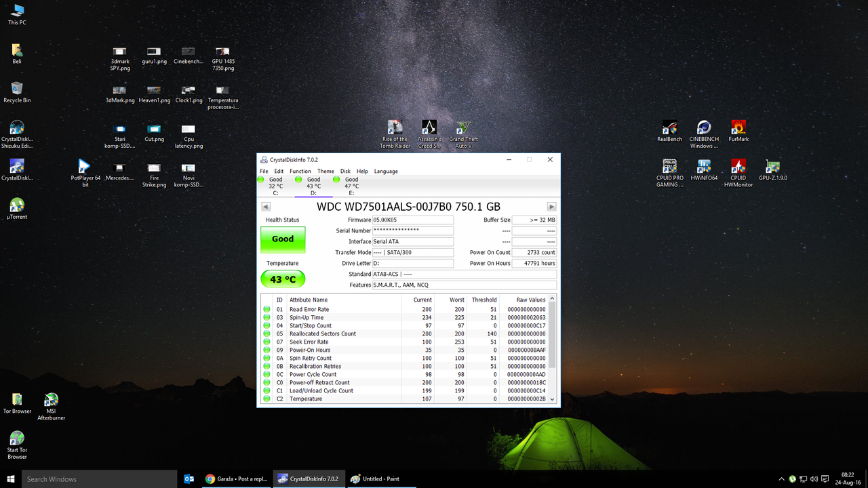The height and width of the screenshot is (488, 868).
Task: Launch CINEBENCH Windows shortcut
Action: 704,134
